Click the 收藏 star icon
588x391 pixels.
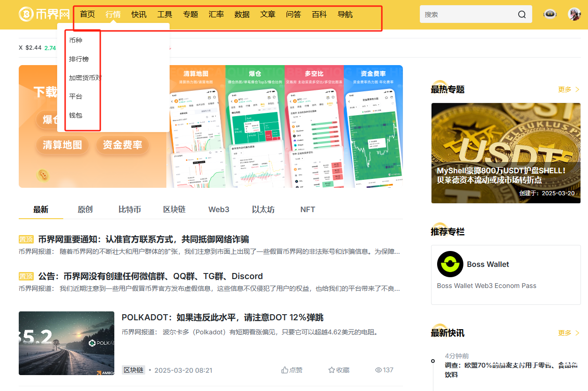click(331, 370)
